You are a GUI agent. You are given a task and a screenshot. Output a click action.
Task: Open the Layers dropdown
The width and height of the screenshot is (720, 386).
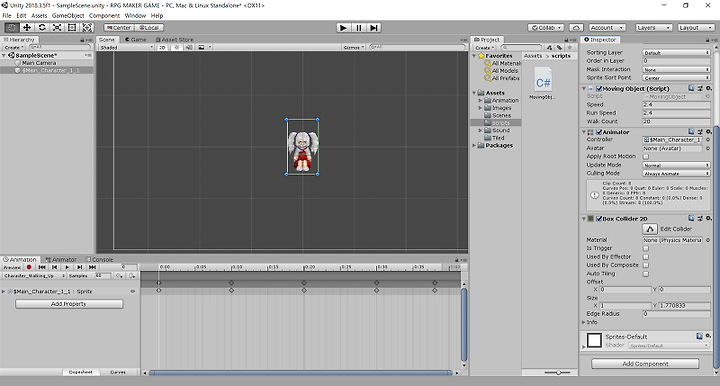(x=653, y=28)
